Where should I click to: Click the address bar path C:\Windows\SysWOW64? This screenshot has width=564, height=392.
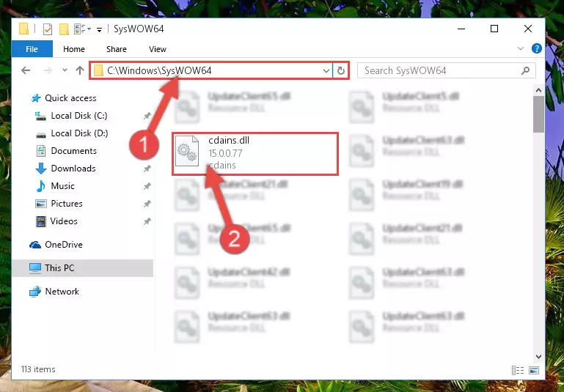click(x=159, y=70)
